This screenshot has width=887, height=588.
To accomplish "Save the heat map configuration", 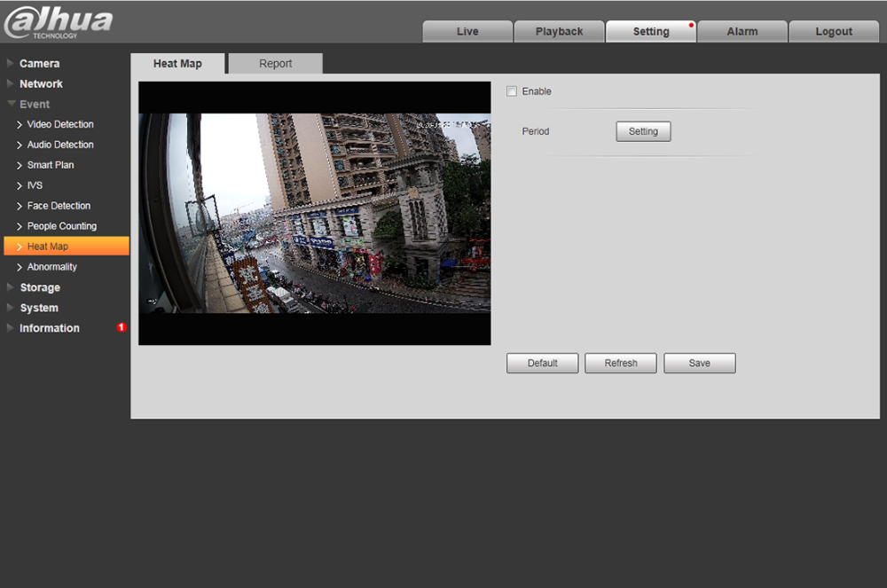I will pyautogui.click(x=699, y=363).
